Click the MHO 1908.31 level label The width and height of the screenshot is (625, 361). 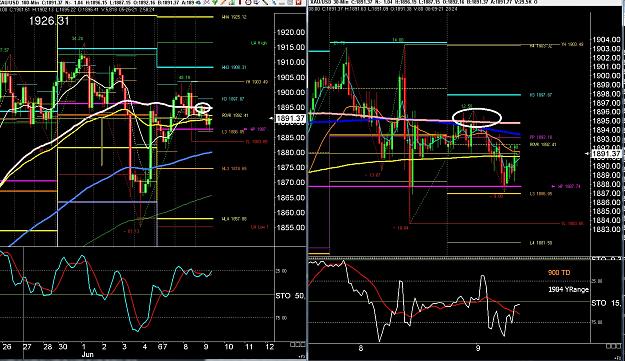point(234,67)
